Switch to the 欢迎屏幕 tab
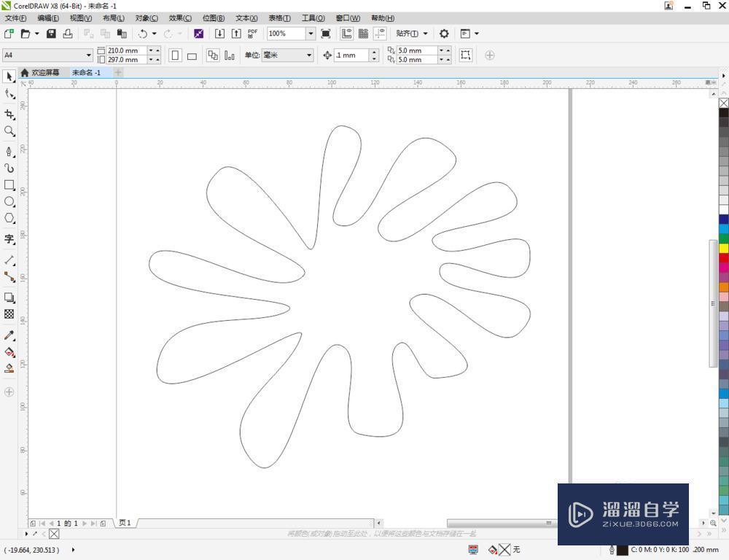This screenshot has width=729, height=560. 45,73
